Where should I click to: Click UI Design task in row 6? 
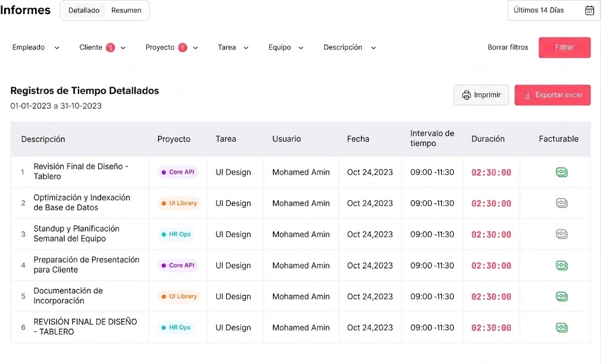click(x=233, y=328)
